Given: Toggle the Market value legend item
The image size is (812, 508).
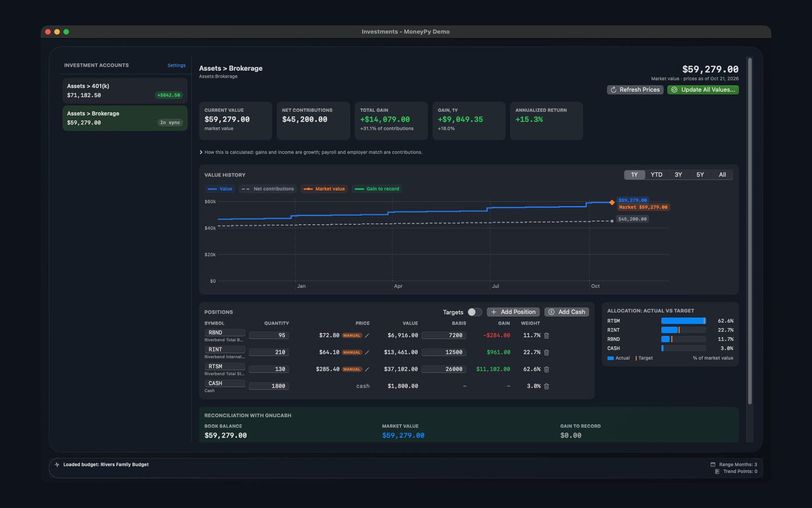Looking at the screenshot, I should coord(324,189).
